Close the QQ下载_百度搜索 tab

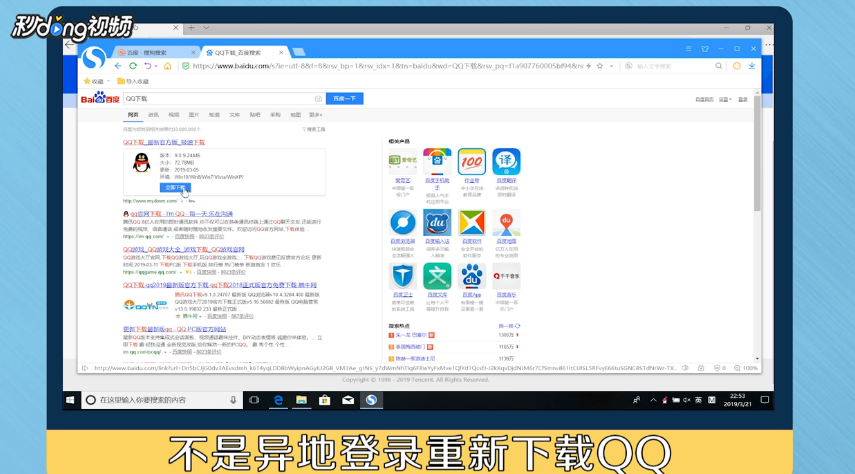coord(281,52)
